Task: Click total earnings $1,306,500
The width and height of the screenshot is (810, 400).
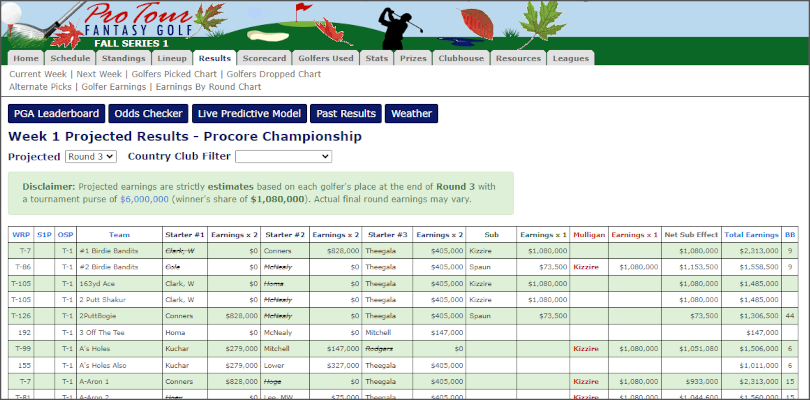Action: click(x=759, y=316)
